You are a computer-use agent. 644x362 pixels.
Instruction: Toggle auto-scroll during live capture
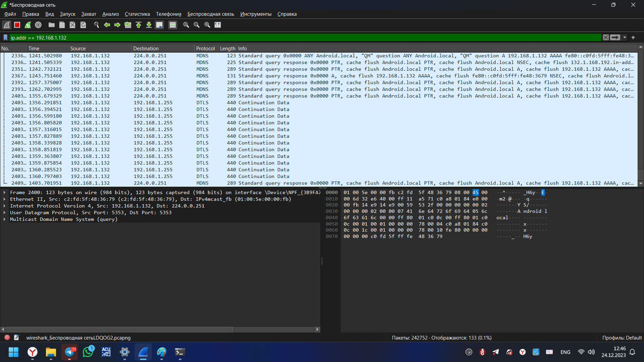[159, 25]
